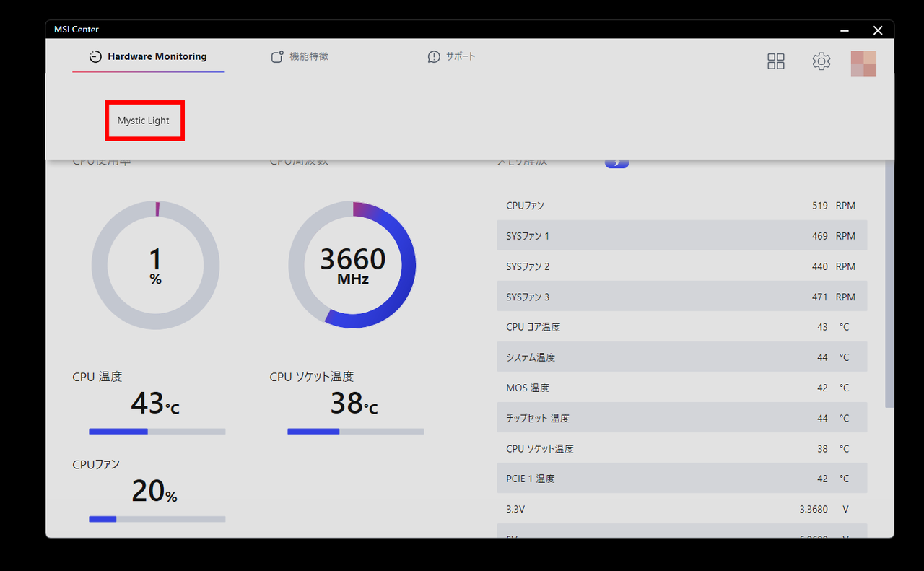
Task: Select the MOS 温度 row
Action: [682, 388]
